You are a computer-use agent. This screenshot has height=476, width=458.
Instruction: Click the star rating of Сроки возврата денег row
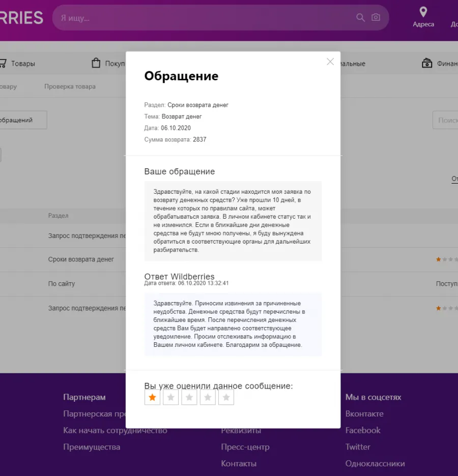[x=446, y=259]
